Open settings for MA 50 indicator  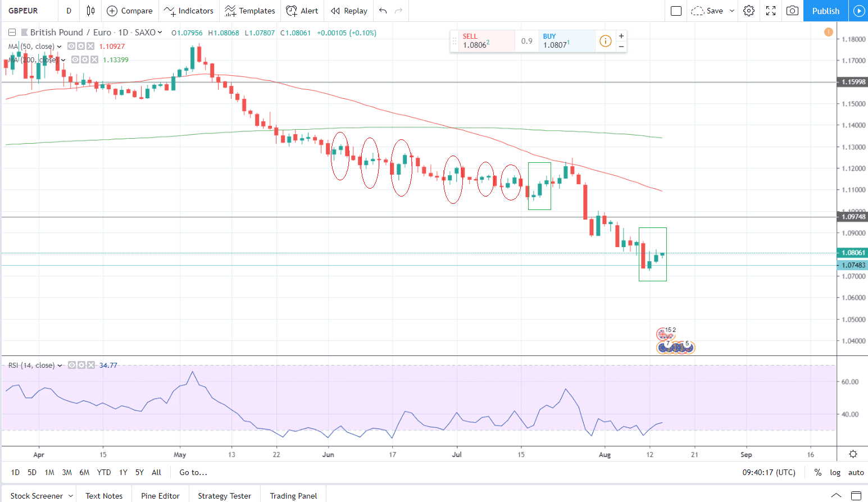(x=81, y=46)
